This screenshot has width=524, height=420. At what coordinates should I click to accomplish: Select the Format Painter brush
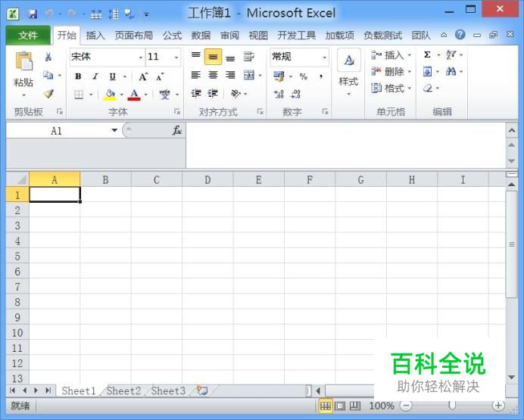tap(48, 94)
